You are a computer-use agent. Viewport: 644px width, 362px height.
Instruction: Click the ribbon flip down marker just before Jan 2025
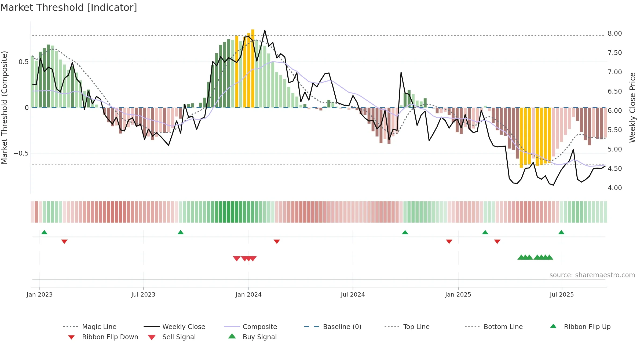[x=449, y=242]
